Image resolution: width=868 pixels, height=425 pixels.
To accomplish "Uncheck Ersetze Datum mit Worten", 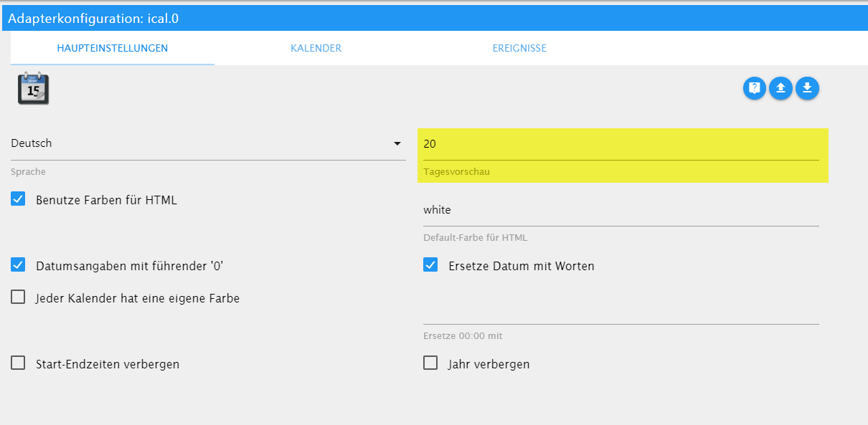I will pos(430,265).
